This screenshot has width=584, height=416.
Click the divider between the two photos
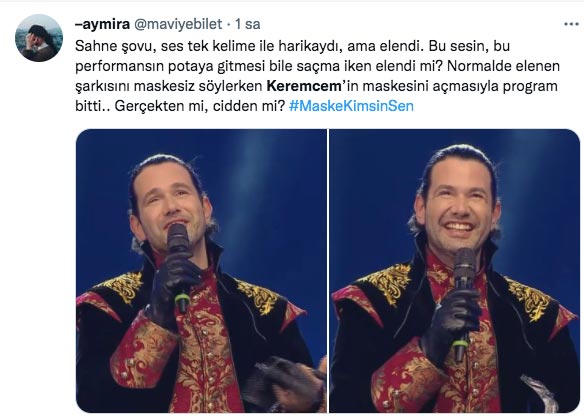[x=328, y=271]
